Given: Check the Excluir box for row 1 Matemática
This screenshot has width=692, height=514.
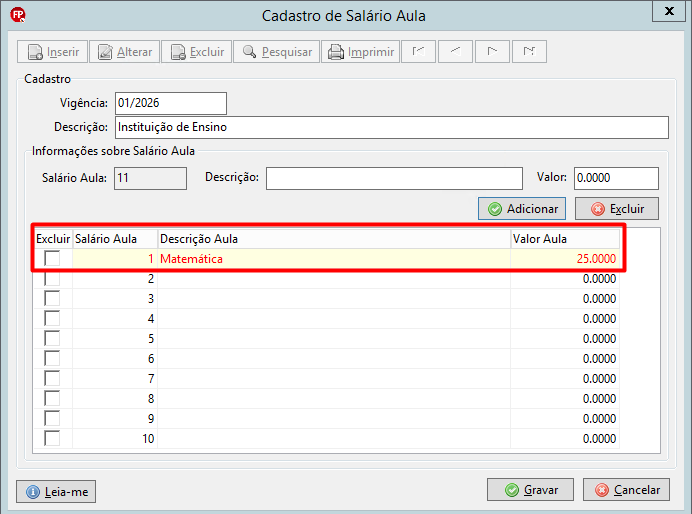Looking at the screenshot, I should (52, 258).
